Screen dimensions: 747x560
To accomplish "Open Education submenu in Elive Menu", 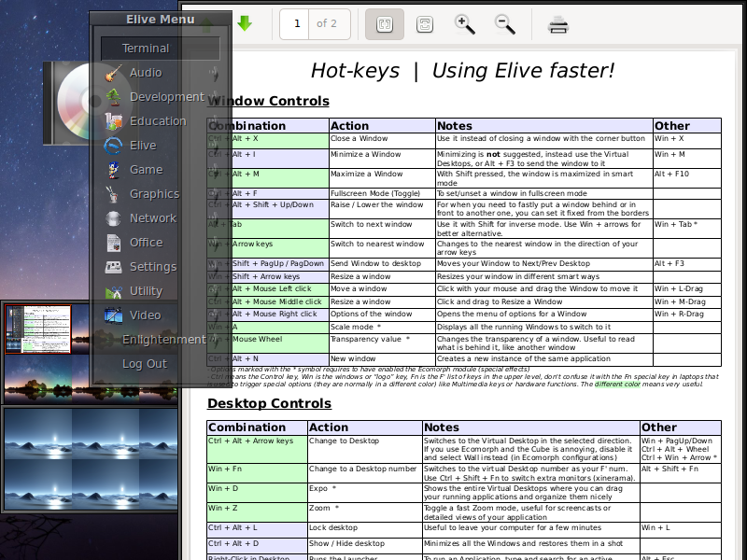I will [161, 121].
